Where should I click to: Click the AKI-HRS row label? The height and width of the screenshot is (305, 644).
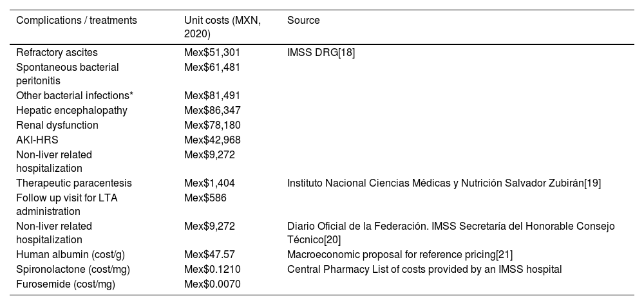(x=38, y=140)
